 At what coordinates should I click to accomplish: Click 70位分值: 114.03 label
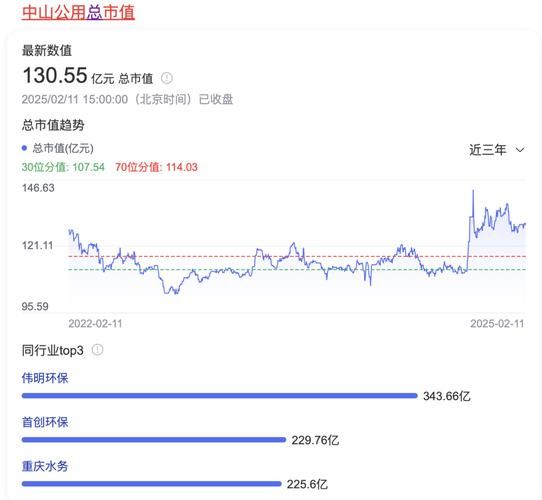pos(156,167)
